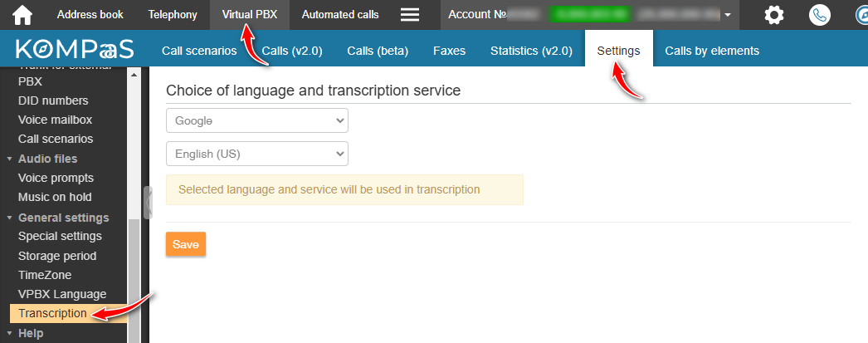This screenshot has height=343, width=868.
Task: Open the hamburger menu icon
Action: tap(410, 15)
